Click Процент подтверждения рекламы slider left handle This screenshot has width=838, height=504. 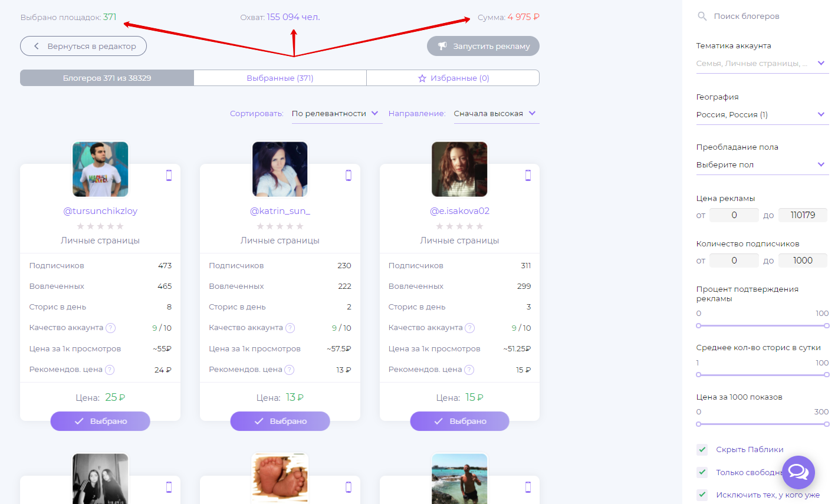699,325
